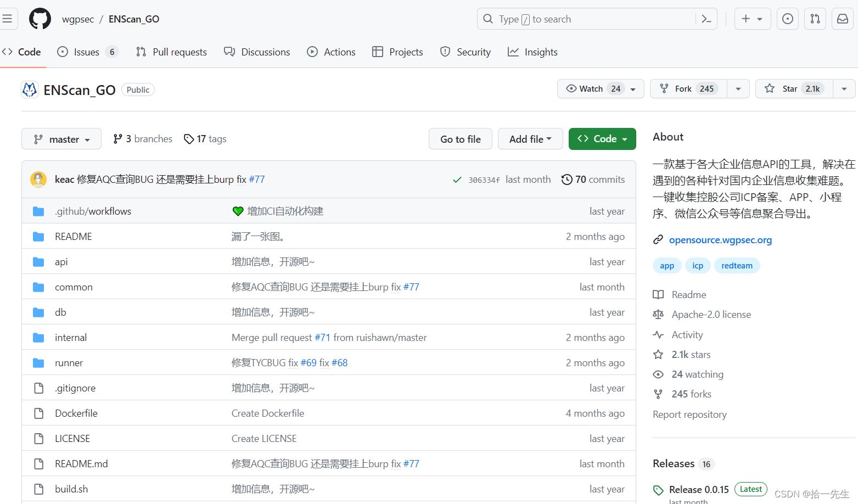Switch to the Pull requests tab
858x504 pixels.
pyautogui.click(x=171, y=52)
